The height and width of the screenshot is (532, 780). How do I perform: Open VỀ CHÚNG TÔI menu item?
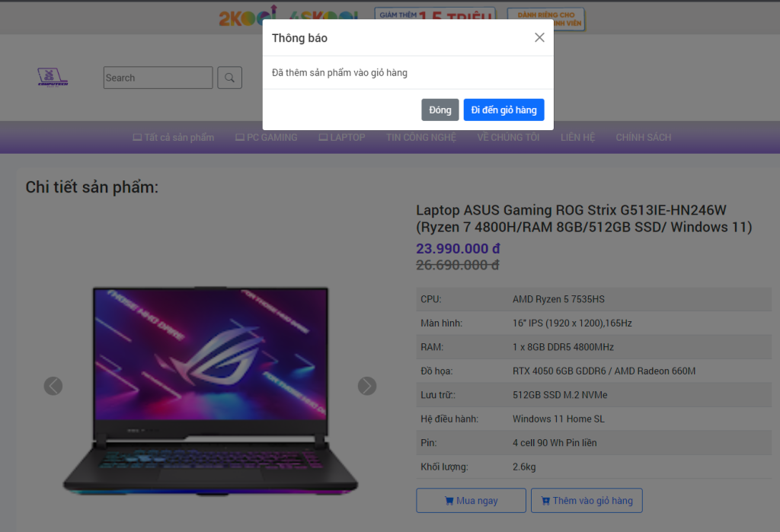pyautogui.click(x=508, y=137)
